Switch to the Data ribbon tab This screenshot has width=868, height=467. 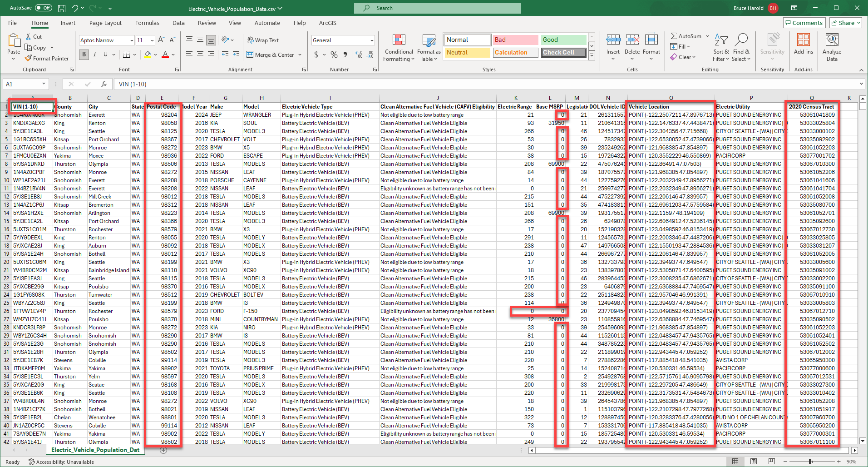pos(178,23)
